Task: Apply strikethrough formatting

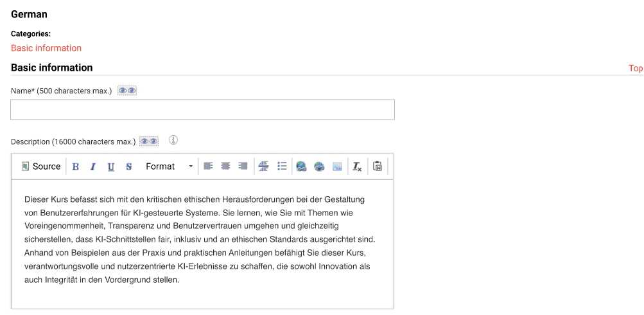Action: click(x=129, y=166)
